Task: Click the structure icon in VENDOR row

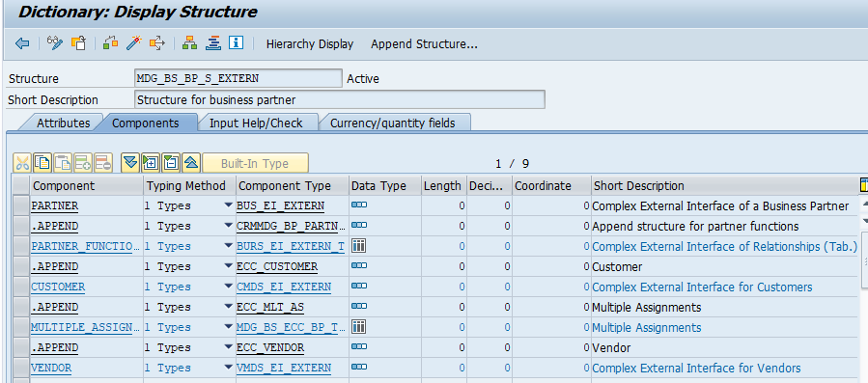Action: pyautogui.click(x=359, y=367)
